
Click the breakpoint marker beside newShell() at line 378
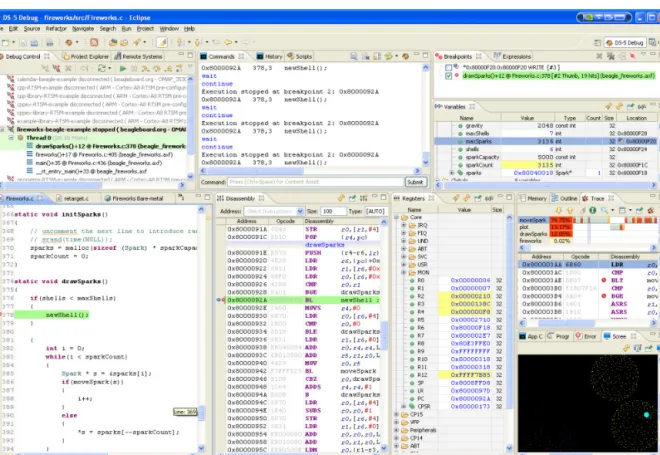tap(2, 314)
